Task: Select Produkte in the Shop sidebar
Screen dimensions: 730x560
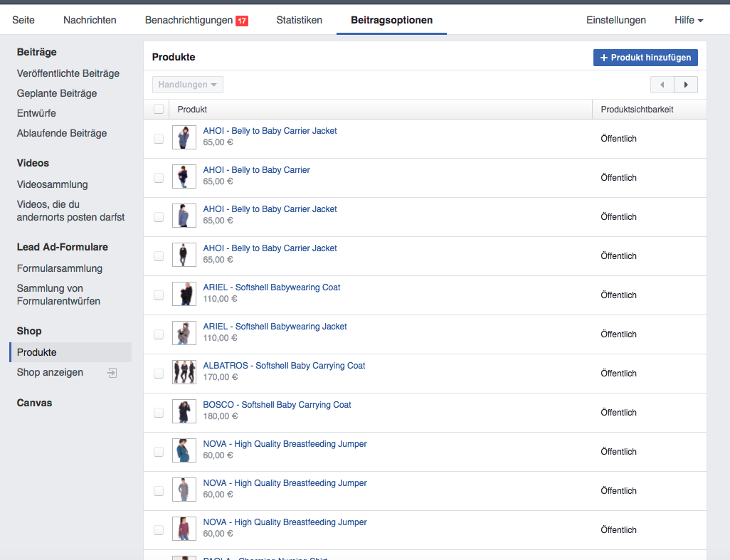Action: click(x=70, y=352)
